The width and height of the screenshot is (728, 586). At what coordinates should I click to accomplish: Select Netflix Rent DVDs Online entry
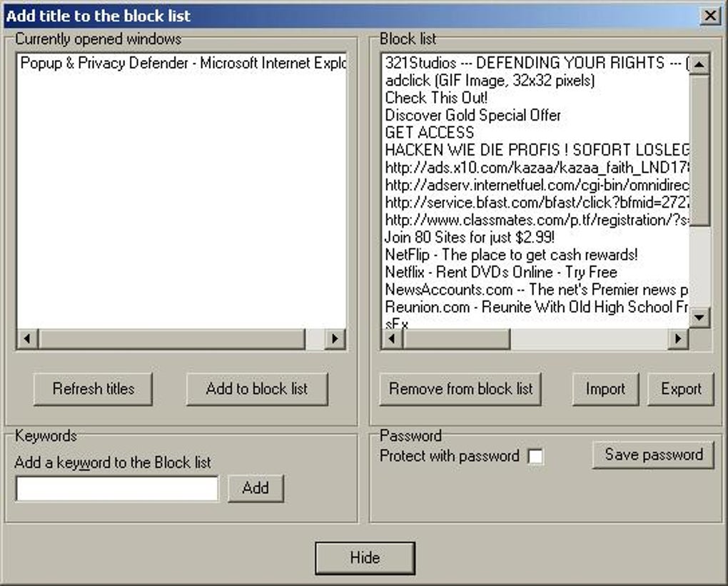[x=536, y=272]
